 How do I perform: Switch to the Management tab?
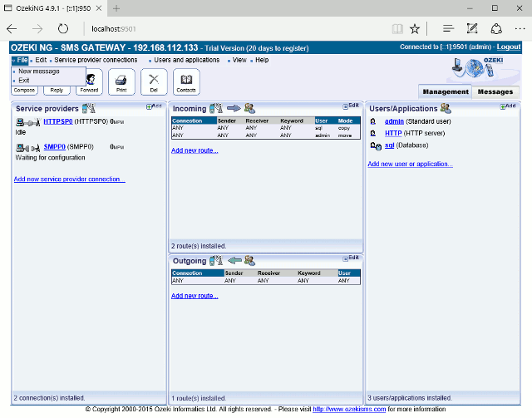point(446,92)
